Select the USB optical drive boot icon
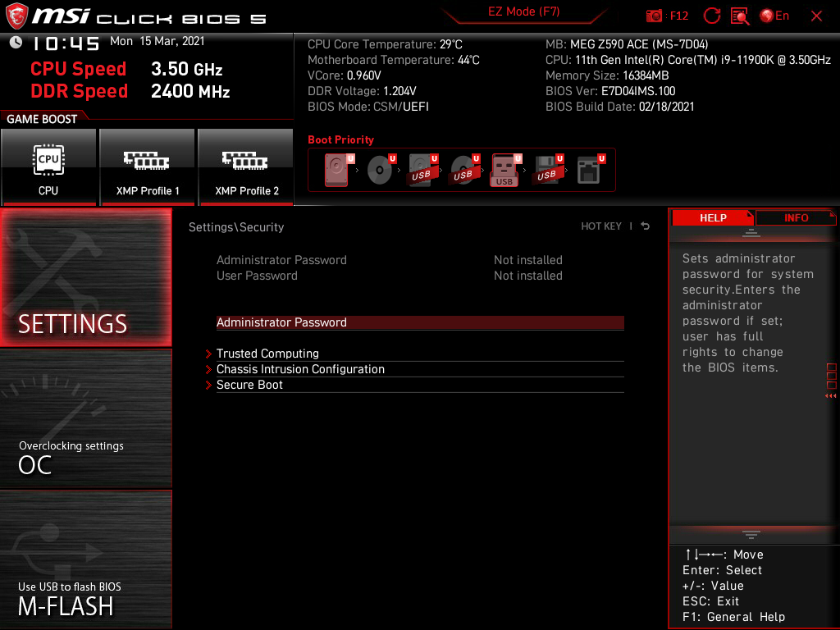Screen dimensions: 840x630 (464, 170)
